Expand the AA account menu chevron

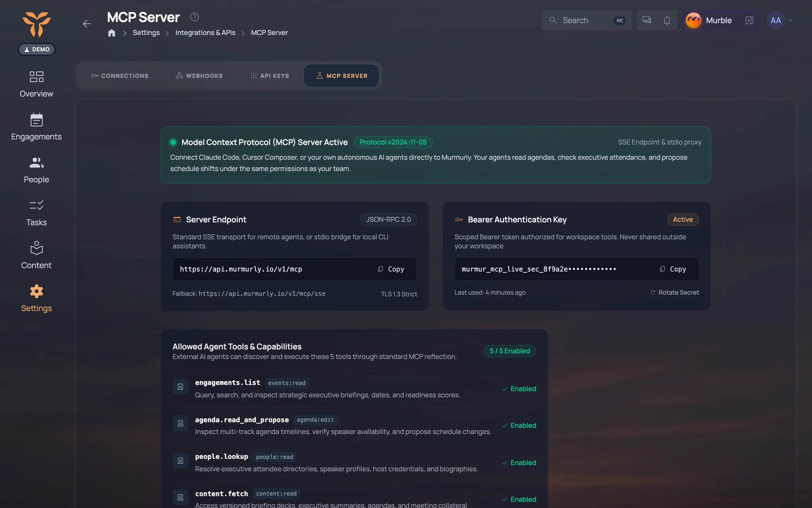[x=791, y=20]
